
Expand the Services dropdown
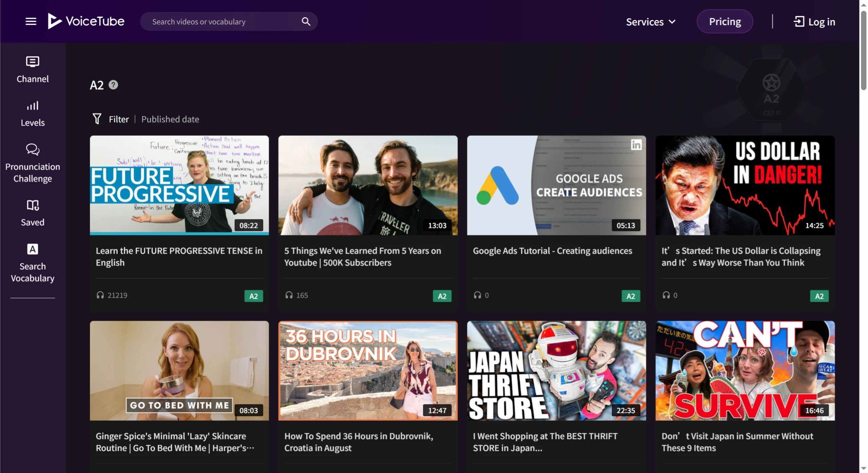650,22
